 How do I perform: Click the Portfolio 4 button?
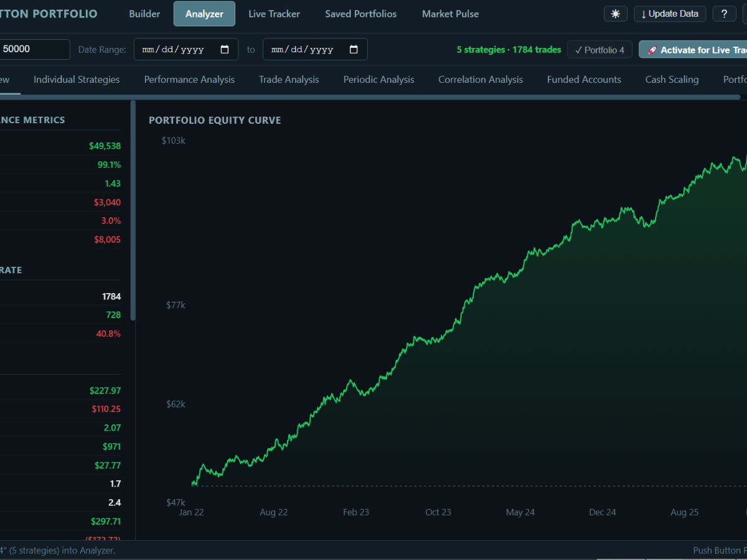(600, 50)
